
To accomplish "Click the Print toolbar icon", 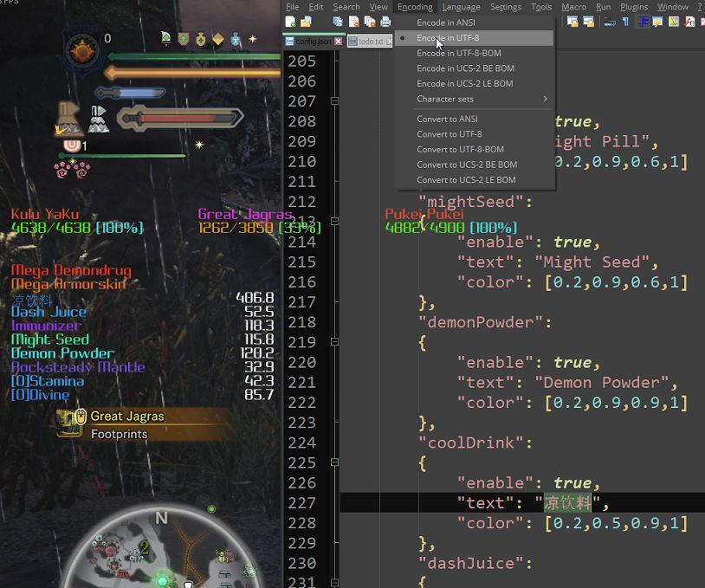I will click(385, 22).
